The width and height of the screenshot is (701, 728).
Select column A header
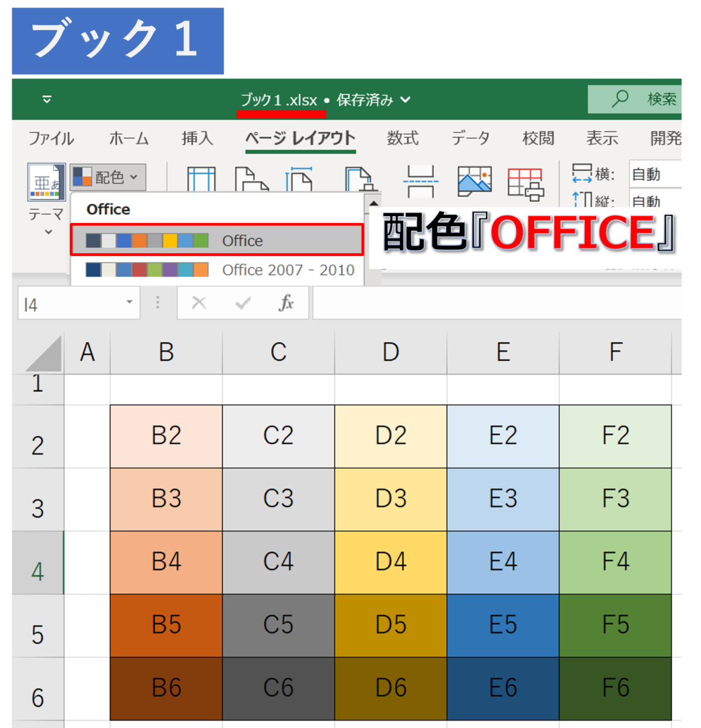point(87,353)
